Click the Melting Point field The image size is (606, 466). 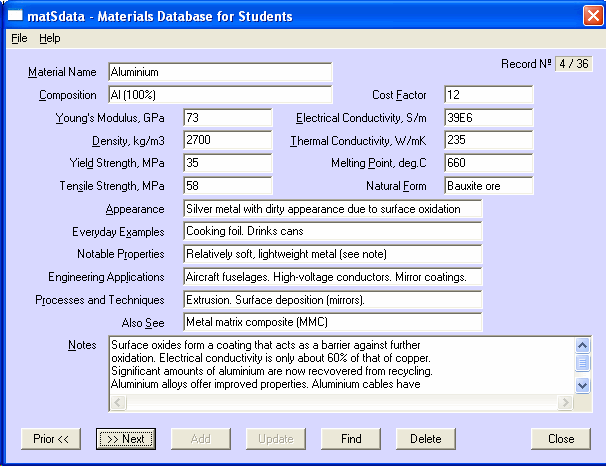coord(488,163)
